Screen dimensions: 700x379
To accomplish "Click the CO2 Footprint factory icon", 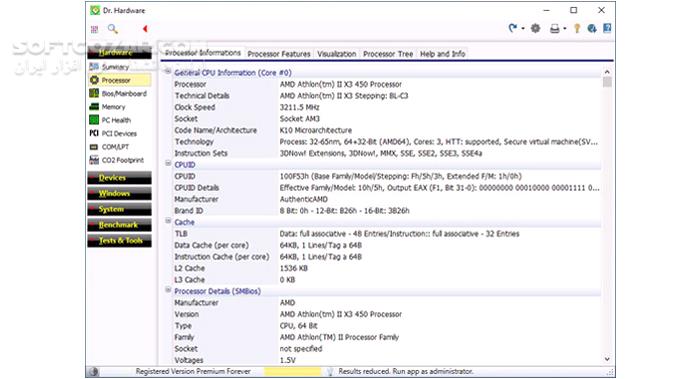I will (x=94, y=160).
